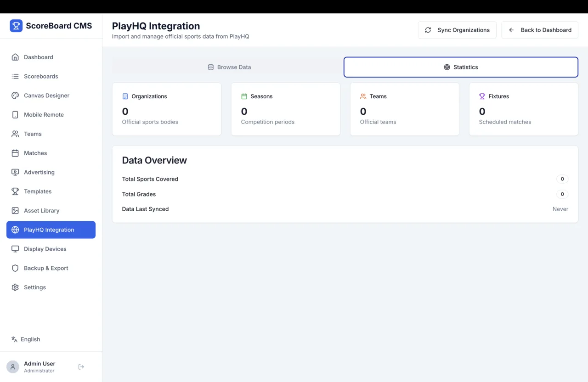588x382 pixels.
Task: Click the Fixtures trophy icon
Action: 481,96
